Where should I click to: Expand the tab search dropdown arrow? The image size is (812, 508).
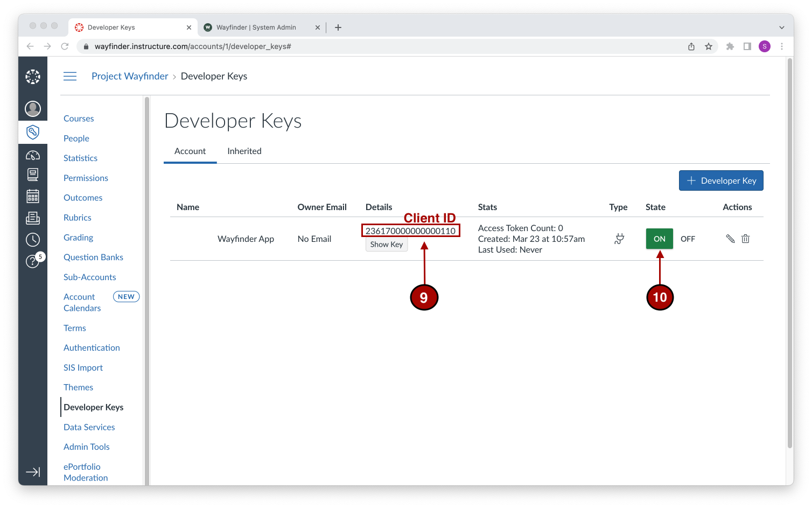(x=782, y=27)
